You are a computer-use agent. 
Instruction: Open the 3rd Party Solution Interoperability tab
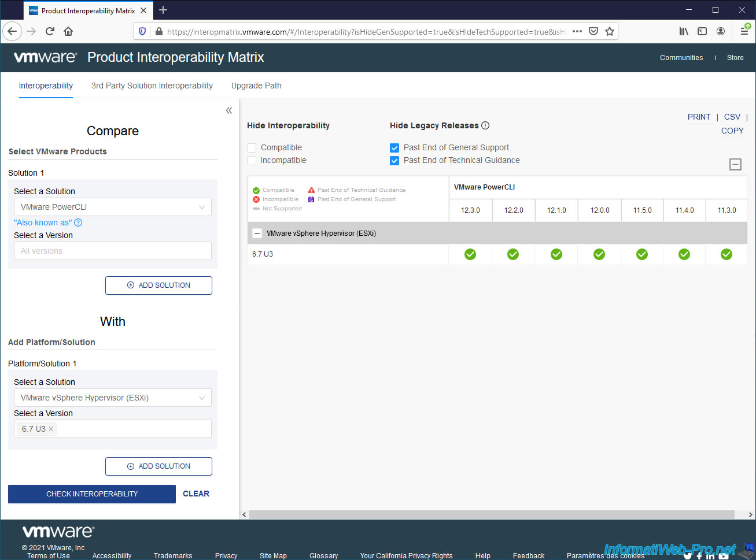(152, 86)
